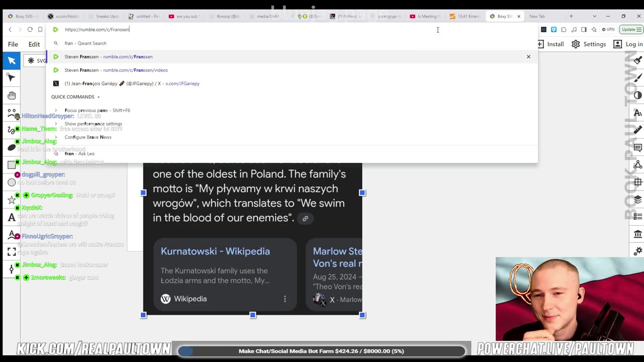Screen dimensions: 644x362
Task: Open the Update browser menu
Action: click(630, 30)
